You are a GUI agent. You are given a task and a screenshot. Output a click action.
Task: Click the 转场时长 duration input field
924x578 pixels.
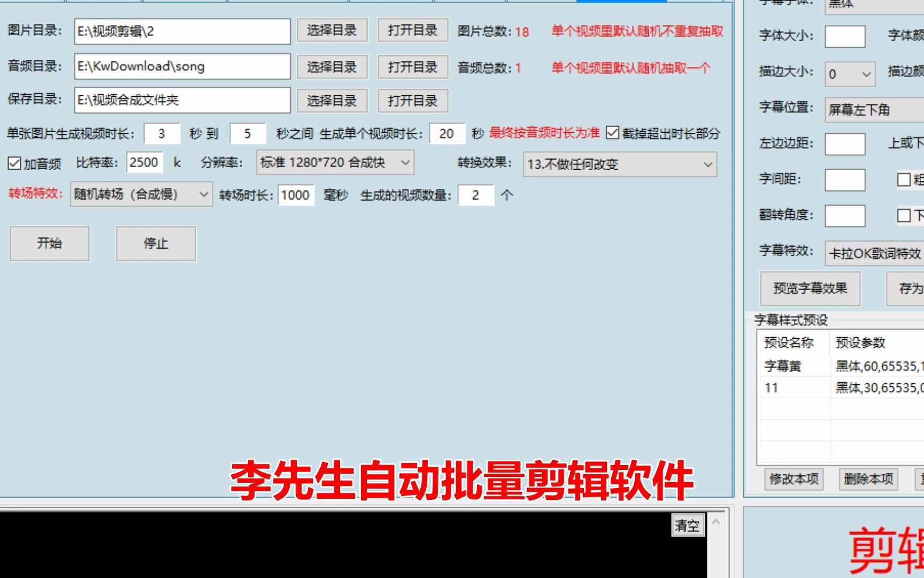tap(295, 195)
